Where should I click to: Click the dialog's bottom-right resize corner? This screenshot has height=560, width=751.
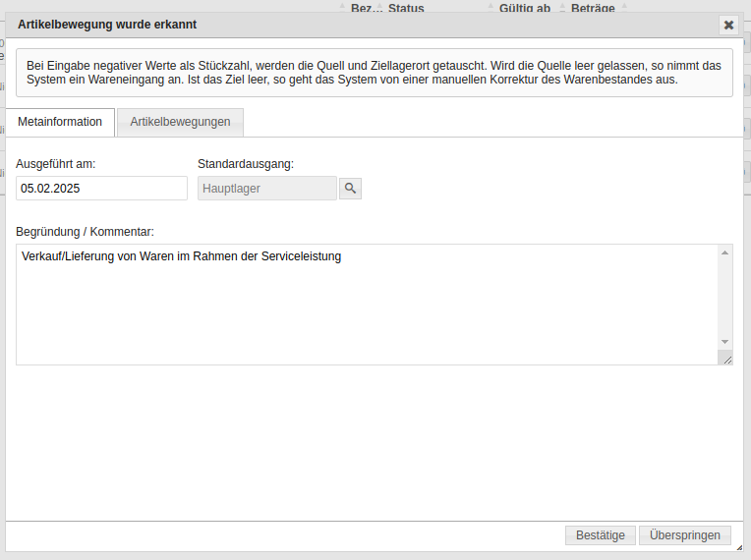click(x=738, y=547)
